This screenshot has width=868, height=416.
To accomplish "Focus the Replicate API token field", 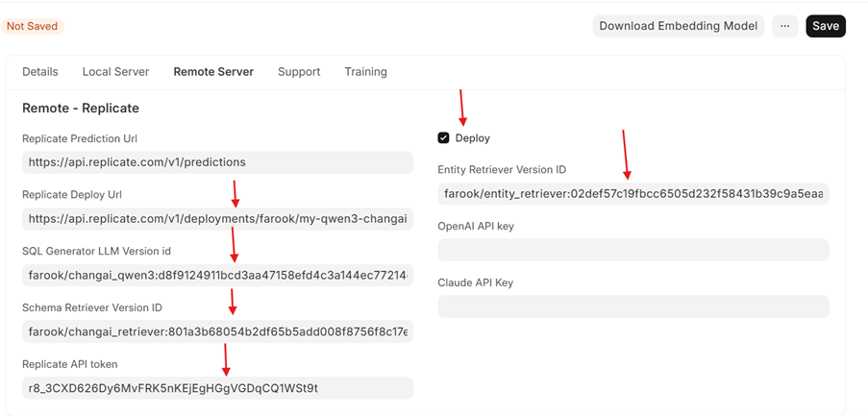I will point(217,388).
